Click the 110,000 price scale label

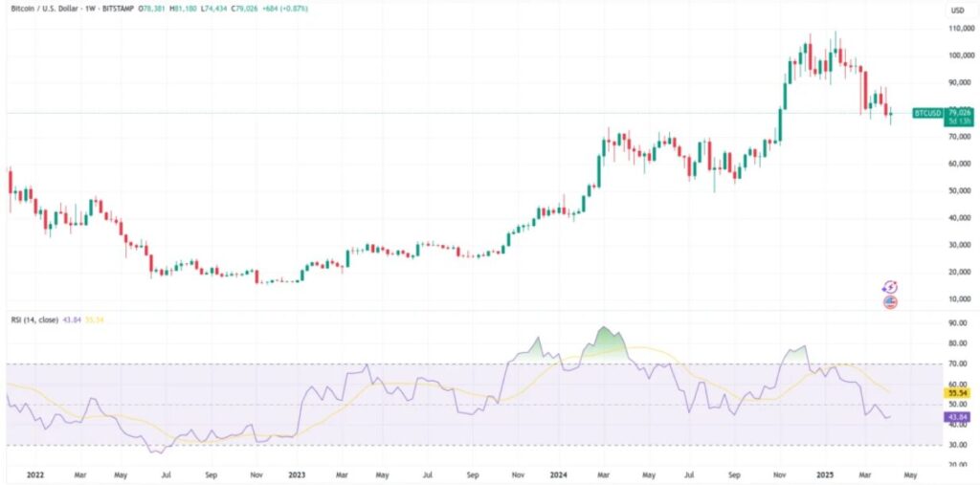tap(959, 29)
